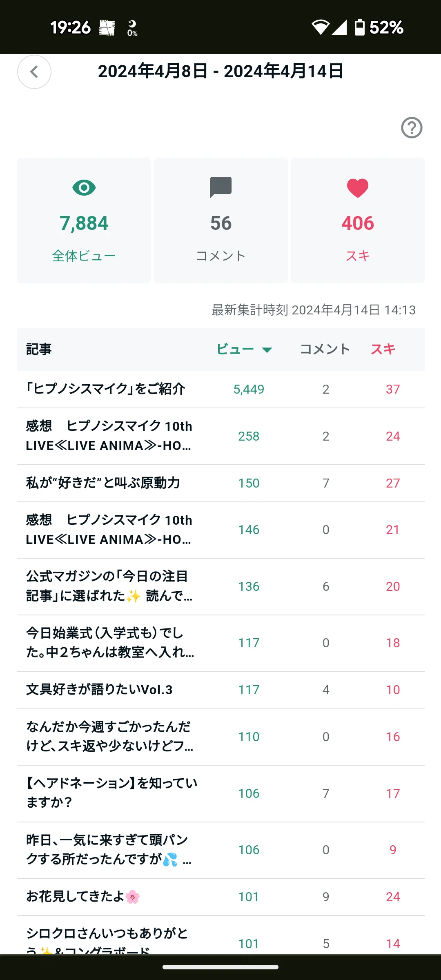Viewport: 441px width, 980px height.
Task: Select the コメント 56 summary card
Action: pos(221,220)
